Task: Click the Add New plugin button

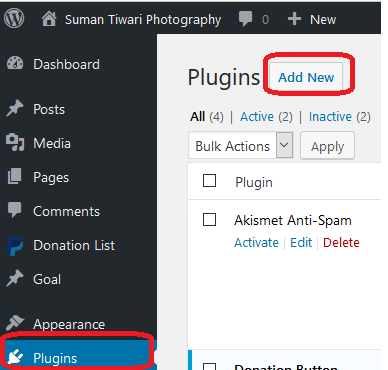Action: click(x=306, y=77)
